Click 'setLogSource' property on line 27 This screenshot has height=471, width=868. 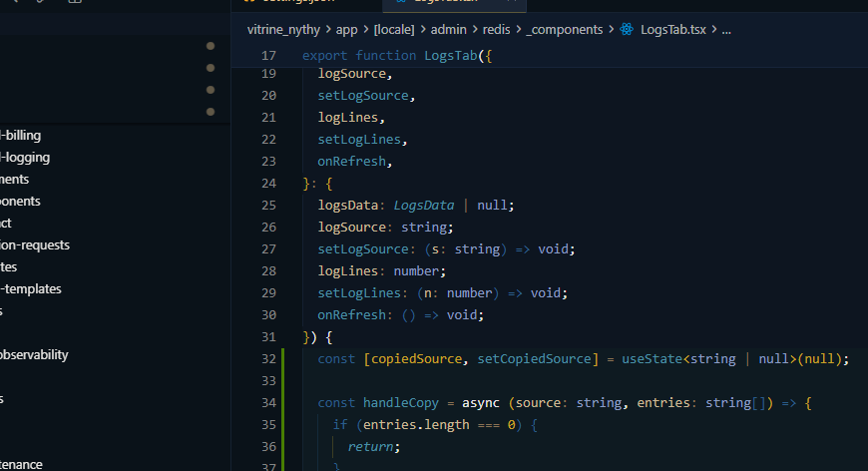362,249
